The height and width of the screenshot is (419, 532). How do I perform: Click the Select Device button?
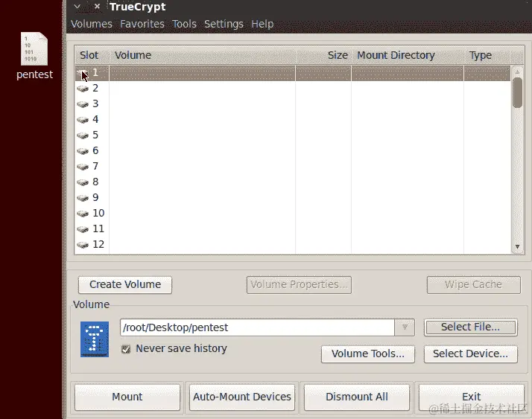coord(471,354)
